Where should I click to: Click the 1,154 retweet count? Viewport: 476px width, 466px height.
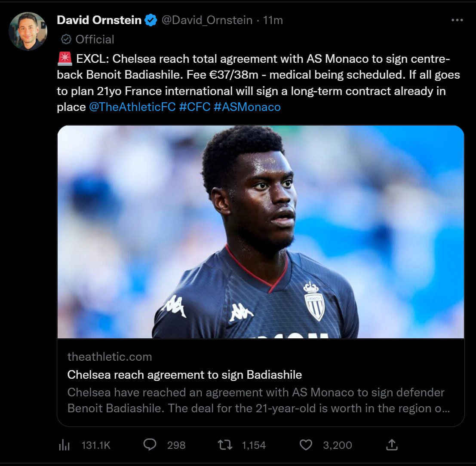click(254, 445)
